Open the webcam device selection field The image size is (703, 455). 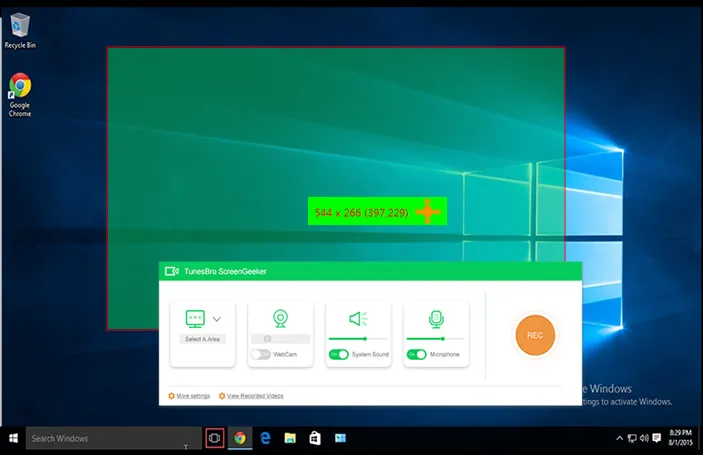(x=281, y=339)
